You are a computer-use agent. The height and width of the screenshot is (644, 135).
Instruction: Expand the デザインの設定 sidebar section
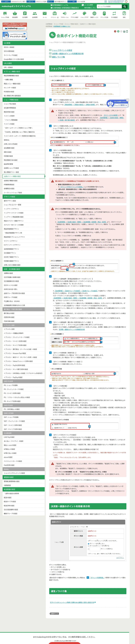24,197
